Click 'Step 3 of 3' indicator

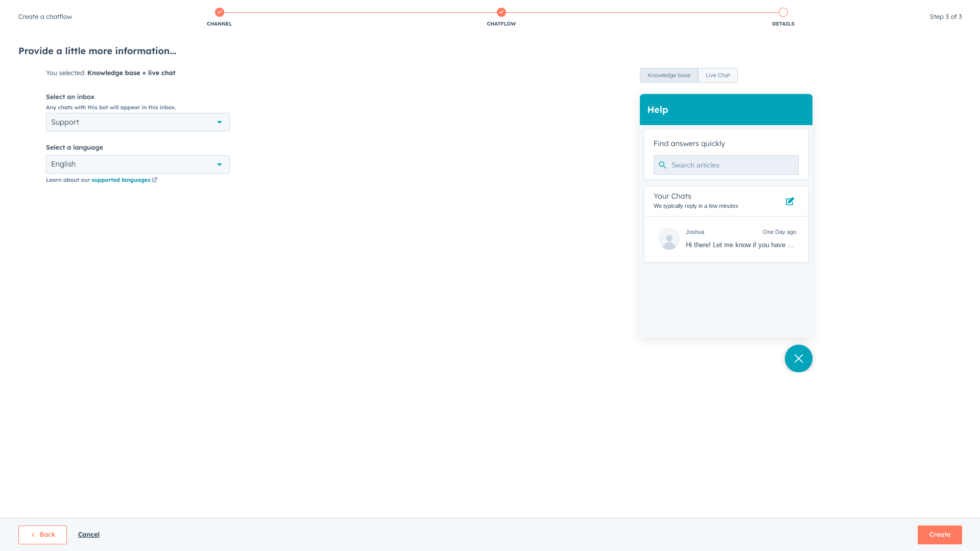click(946, 17)
